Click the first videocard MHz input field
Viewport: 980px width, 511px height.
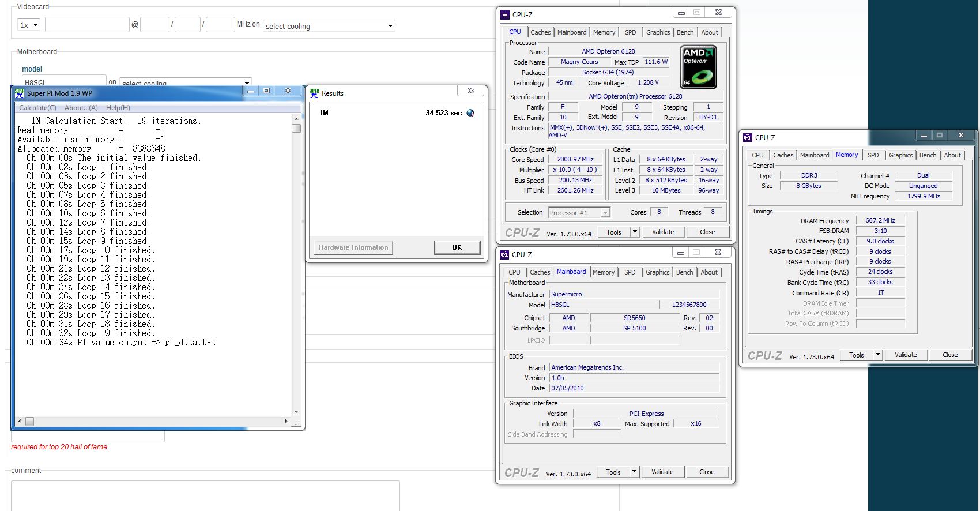pos(154,25)
